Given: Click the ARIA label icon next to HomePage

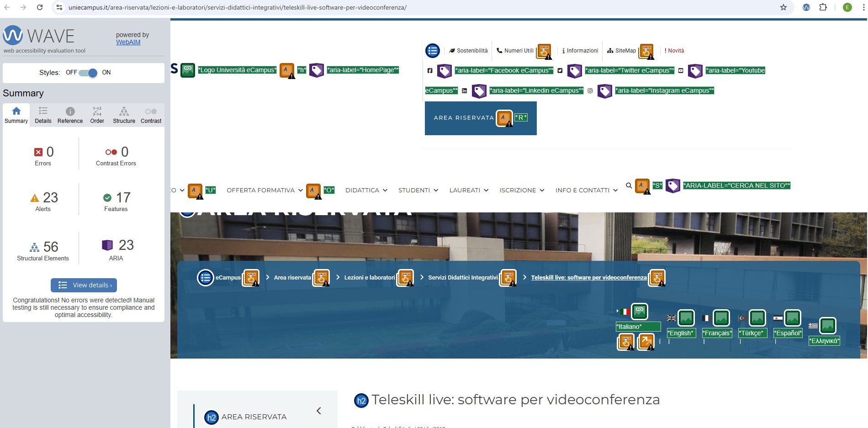Looking at the screenshot, I should click(316, 70).
